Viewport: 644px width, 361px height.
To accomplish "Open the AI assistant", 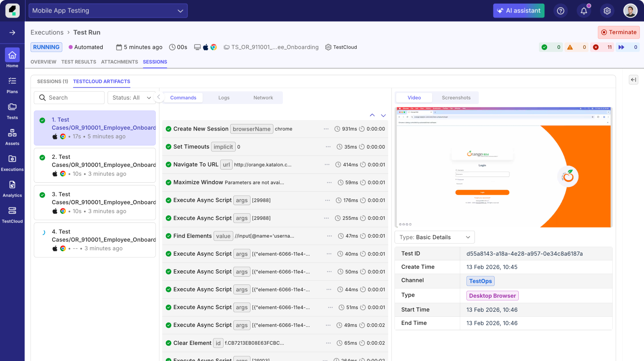I will (x=519, y=11).
